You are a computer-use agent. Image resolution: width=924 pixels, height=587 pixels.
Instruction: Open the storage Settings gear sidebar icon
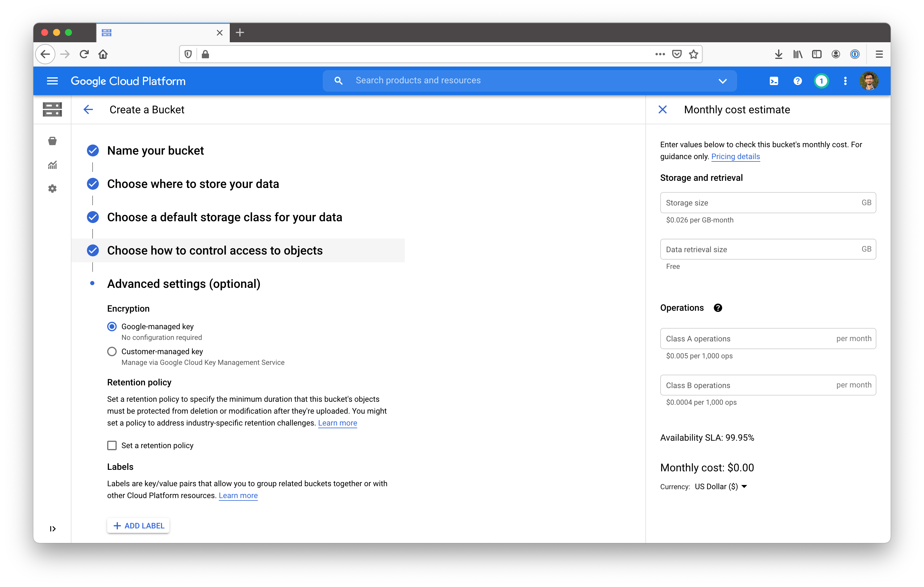[53, 189]
